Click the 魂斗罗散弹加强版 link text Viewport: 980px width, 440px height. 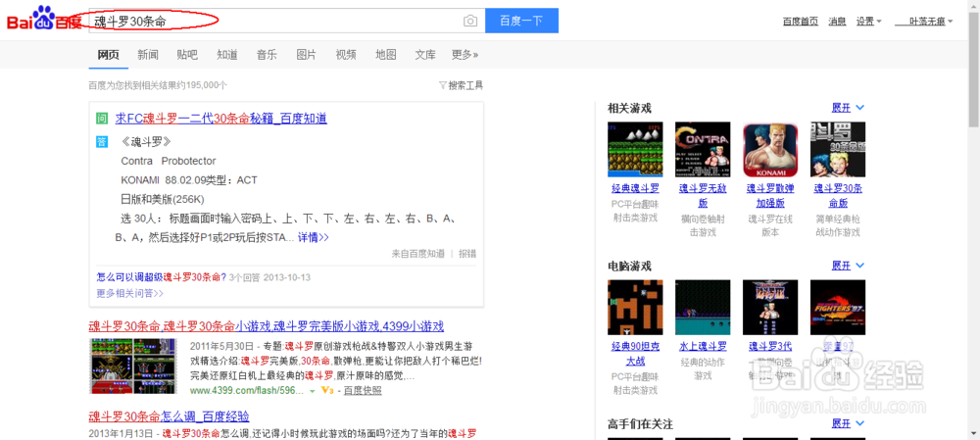click(x=770, y=196)
